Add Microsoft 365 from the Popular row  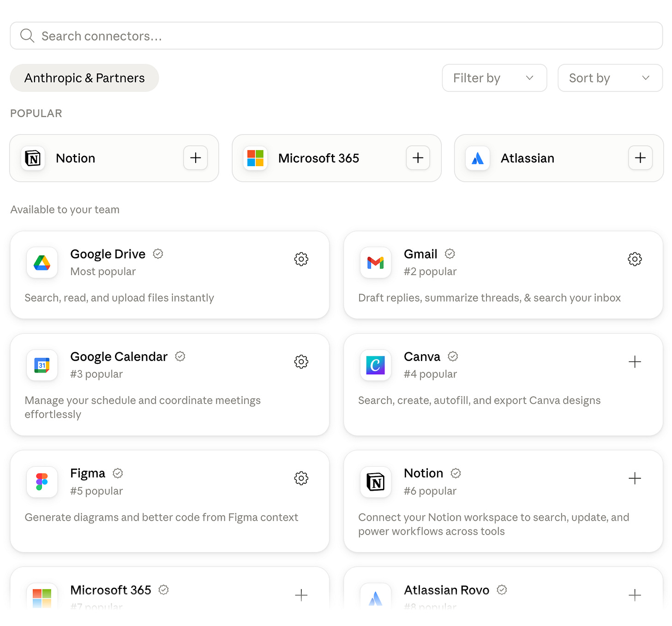(418, 158)
